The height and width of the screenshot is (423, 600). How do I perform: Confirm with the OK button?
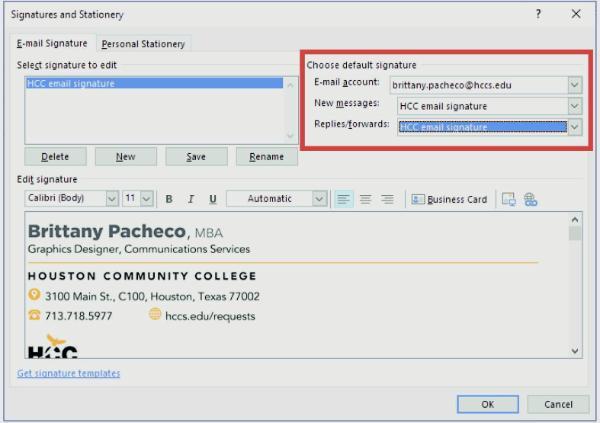[x=488, y=404]
